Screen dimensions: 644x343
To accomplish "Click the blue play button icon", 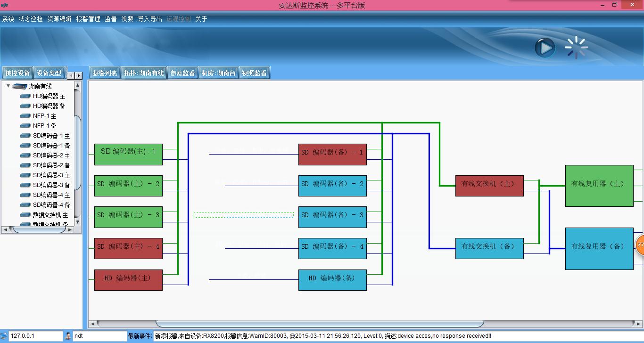I will (x=545, y=48).
